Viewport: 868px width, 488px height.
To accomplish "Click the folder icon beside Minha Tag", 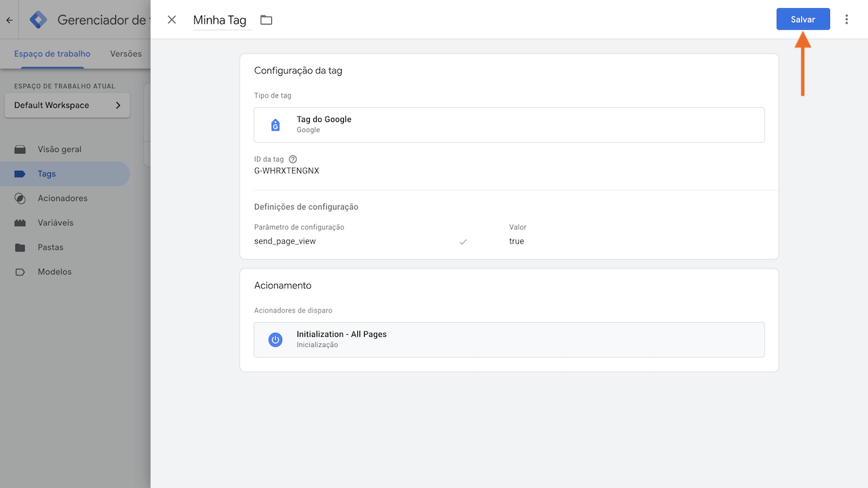I will click(x=265, y=20).
